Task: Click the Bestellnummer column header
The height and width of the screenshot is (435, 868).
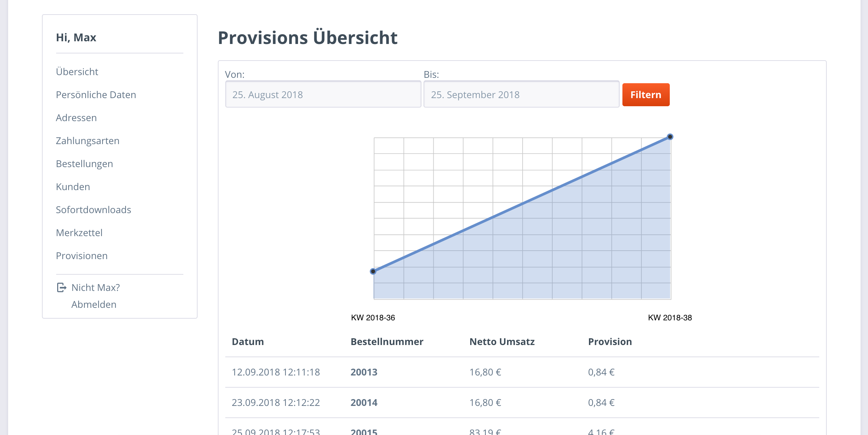Action: point(387,342)
